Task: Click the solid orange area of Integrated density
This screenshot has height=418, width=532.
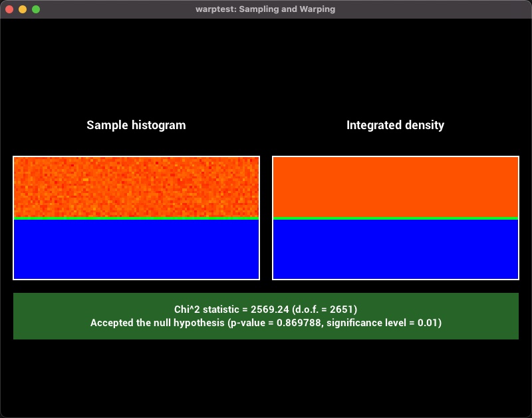Action: click(x=395, y=186)
